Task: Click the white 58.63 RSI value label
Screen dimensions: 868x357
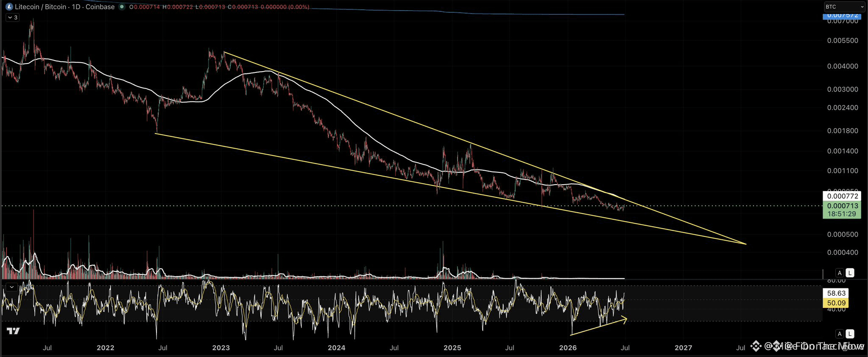Action: pyautogui.click(x=835, y=293)
